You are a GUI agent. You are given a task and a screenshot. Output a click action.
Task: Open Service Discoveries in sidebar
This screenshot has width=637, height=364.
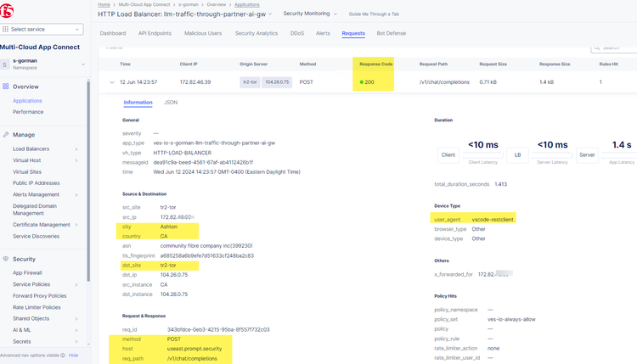click(x=36, y=236)
